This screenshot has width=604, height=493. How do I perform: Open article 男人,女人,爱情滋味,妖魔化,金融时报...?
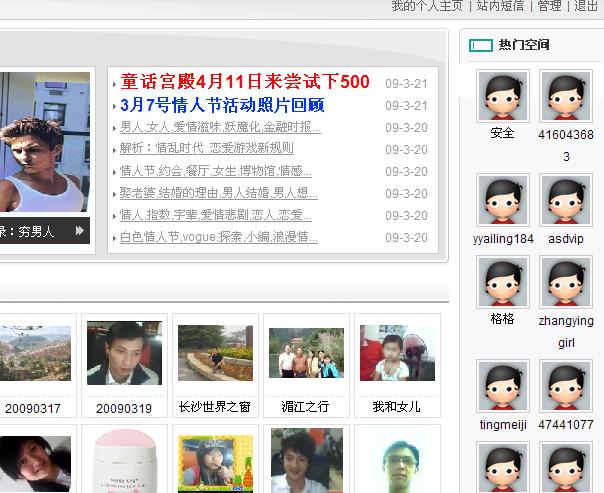[x=220, y=127]
